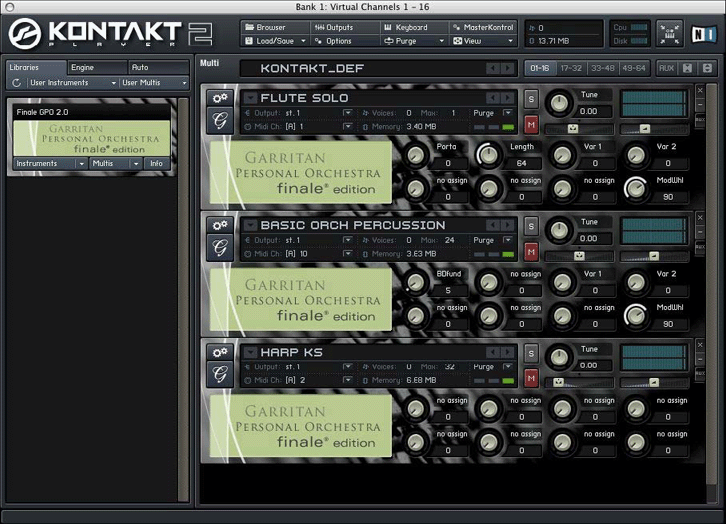Remove the Harp KS instrument with X
Screen dimensions: 726x524
pyautogui.click(x=700, y=345)
